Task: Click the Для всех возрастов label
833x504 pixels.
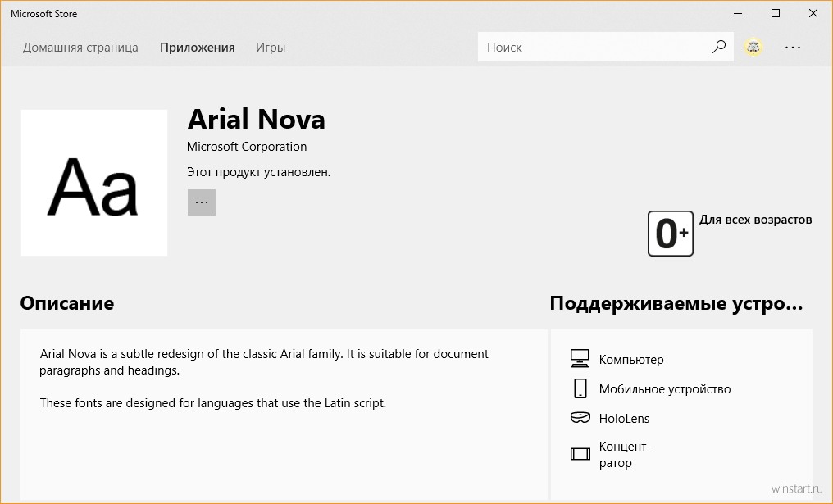Action: [x=755, y=220]
